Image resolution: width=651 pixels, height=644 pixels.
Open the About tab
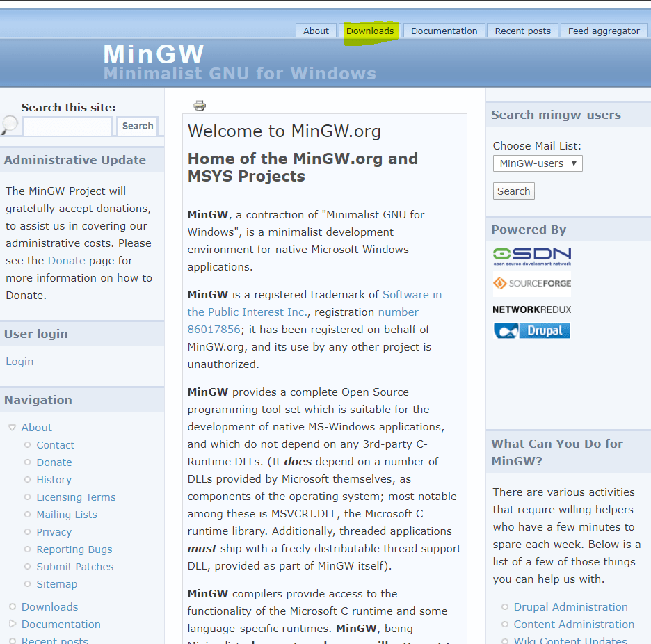click(316, 31)
